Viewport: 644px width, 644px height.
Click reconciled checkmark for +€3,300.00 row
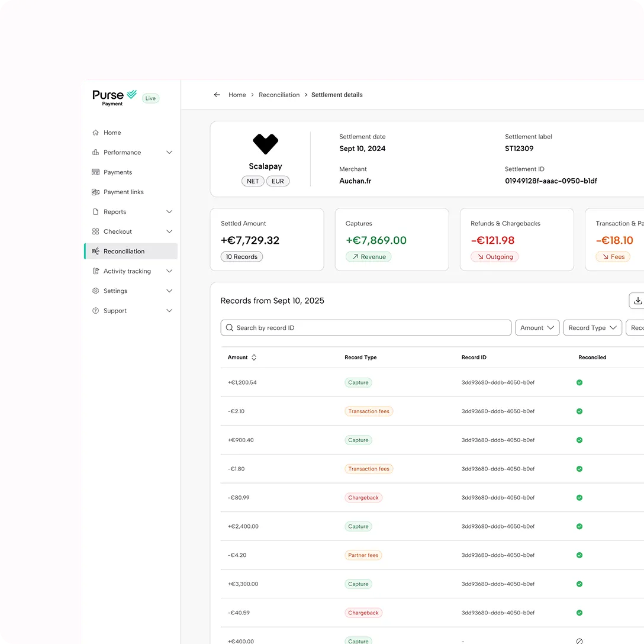coord(579,584)
